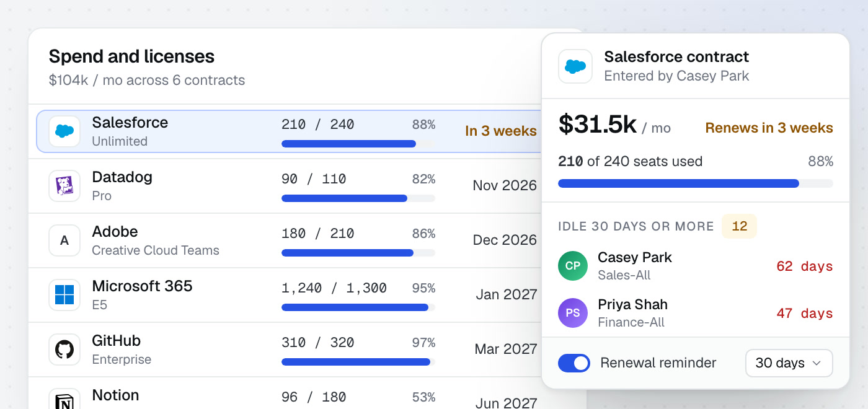This screenshot has height=409, width=868.
Task: Click the "Creative Cloud Teams" plan label
Action: point(156,250)
